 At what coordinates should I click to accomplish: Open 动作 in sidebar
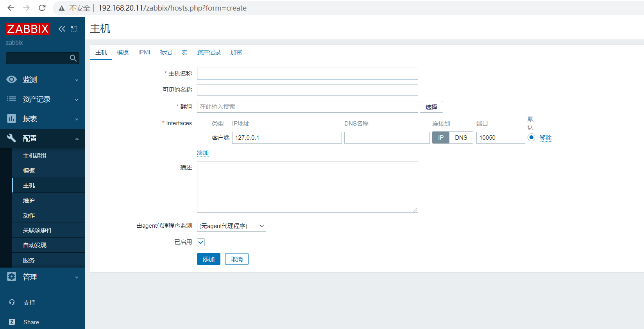[x=48, y=215]
